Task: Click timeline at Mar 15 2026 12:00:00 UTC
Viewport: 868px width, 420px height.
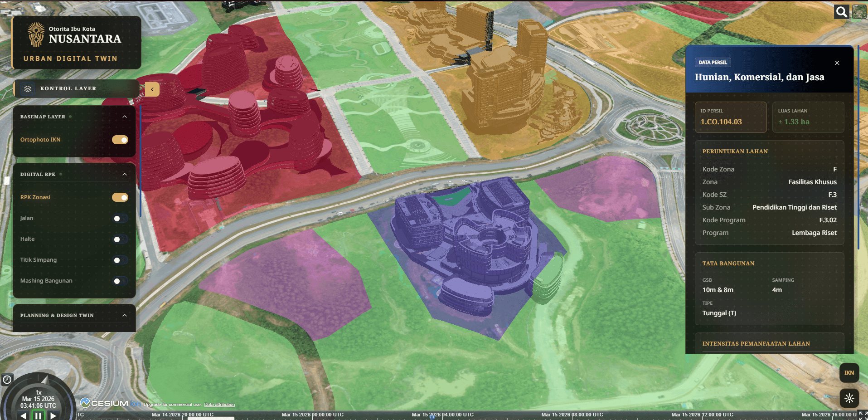Action: [x=702, y=415]
